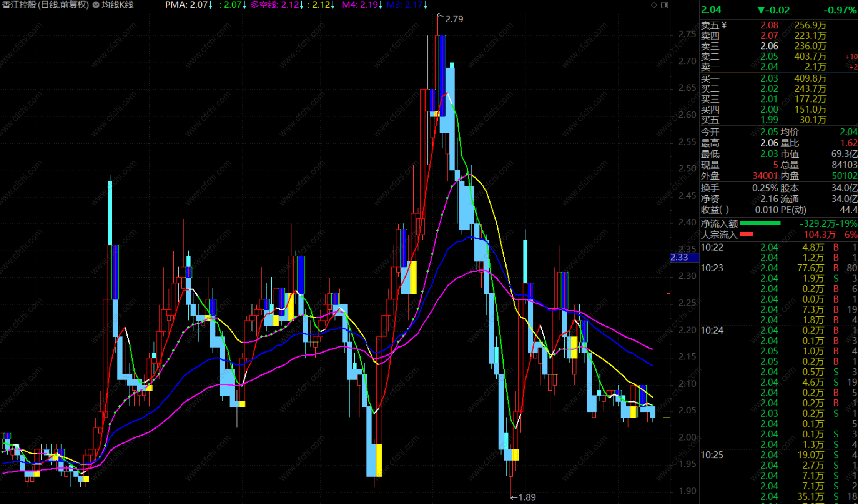Open the 均线K线 indicator dropdown arrow
The height and width of the screenshot is (504, 858).
tap(96, 5)
